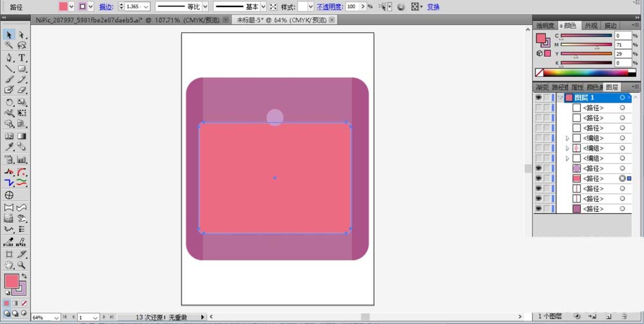Screen dimensions: 644x324
Task: Expand the first 编组 group in layers
Action: pyautogui.click(x=567, y=138)
